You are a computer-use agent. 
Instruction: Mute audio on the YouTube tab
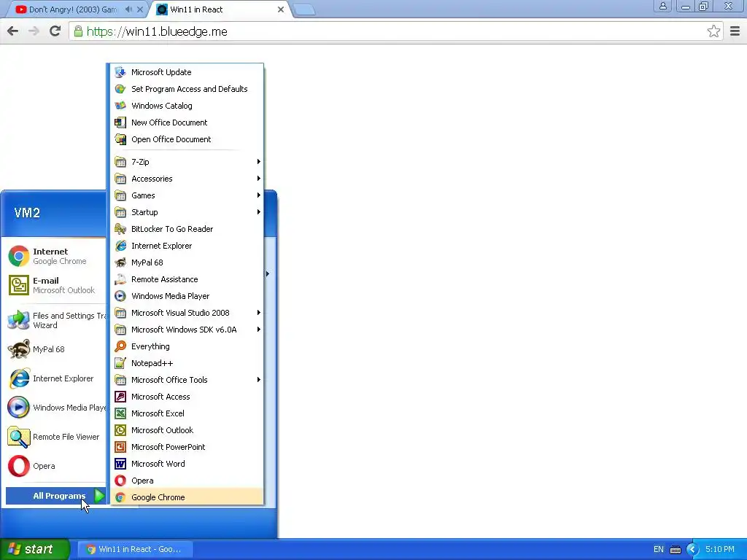tap(128, 9)
